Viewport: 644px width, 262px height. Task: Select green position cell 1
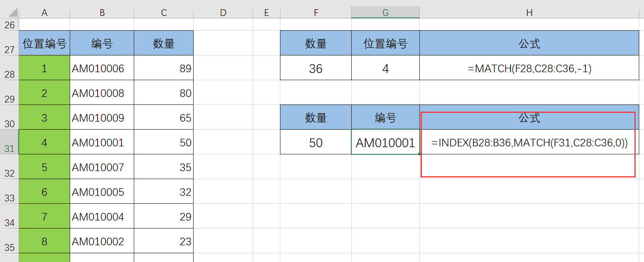[x=44, y=68]
